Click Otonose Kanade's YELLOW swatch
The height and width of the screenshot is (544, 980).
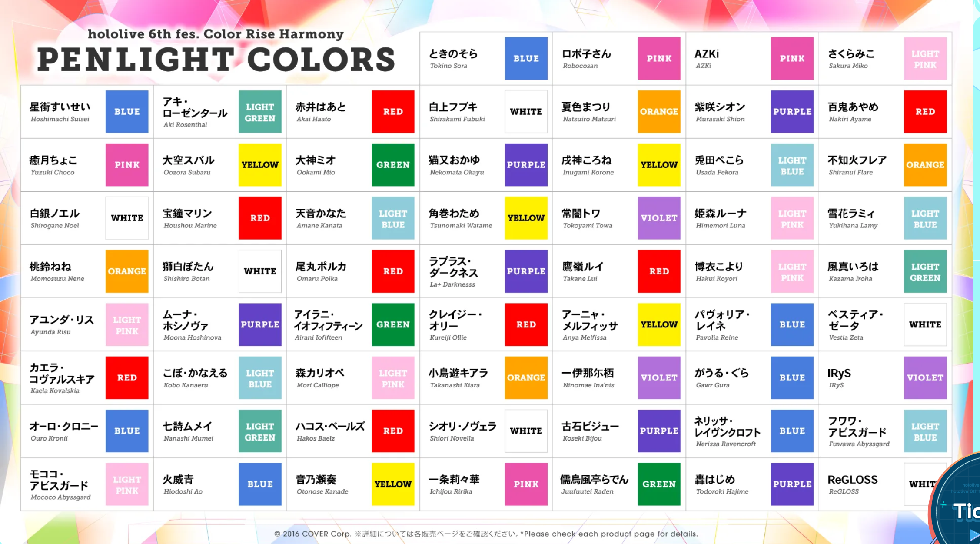click(393, 484)
